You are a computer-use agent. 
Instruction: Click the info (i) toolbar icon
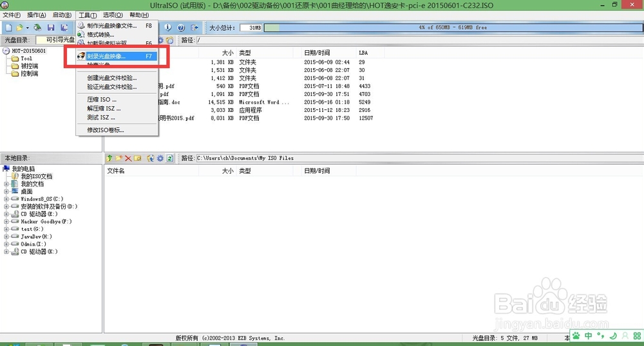[x=168, y=28]
